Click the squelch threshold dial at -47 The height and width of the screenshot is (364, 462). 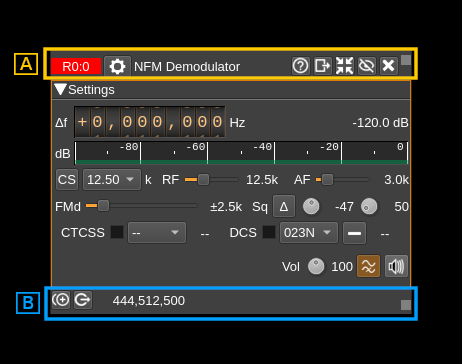311,207
